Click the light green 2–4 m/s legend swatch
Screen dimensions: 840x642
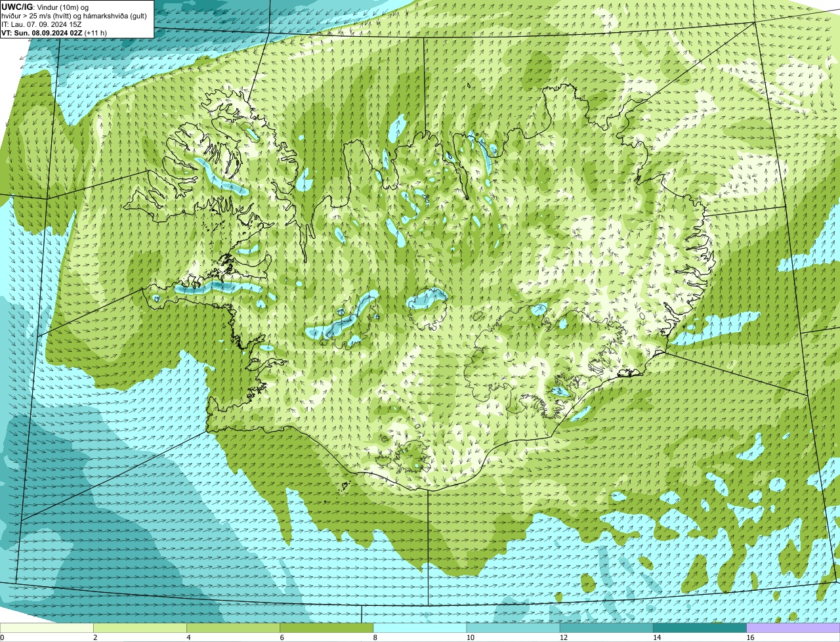point(140,628)
